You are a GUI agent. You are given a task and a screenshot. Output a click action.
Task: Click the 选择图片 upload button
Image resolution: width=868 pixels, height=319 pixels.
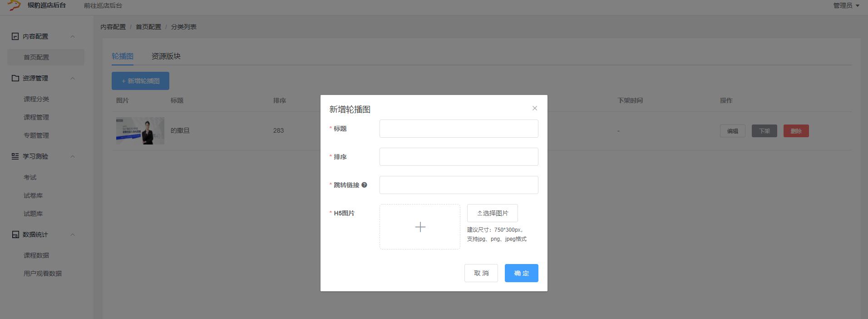(492, 213)
